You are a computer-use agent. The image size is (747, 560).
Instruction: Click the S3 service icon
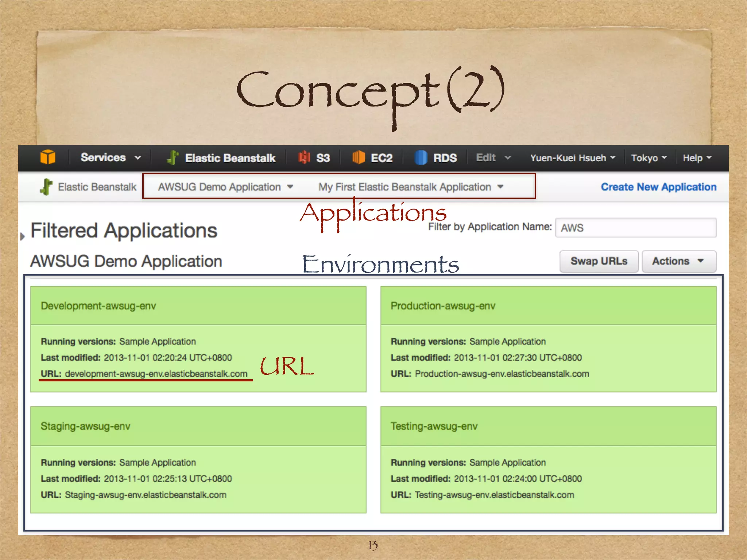coord(304,157)
